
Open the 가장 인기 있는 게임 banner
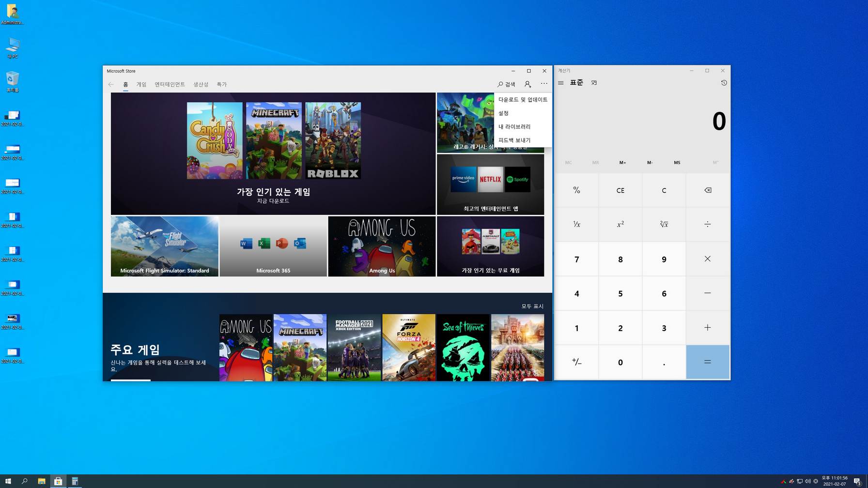[x=273, y=153]
